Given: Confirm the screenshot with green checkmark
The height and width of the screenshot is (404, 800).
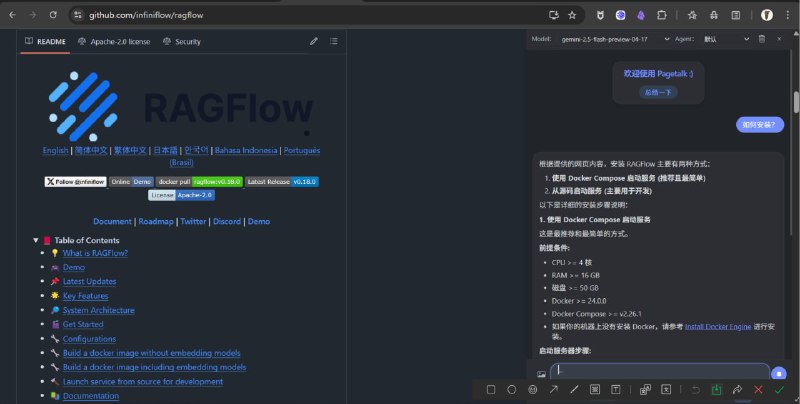Looking at the screenshot, I should click(x=779, y=389).
